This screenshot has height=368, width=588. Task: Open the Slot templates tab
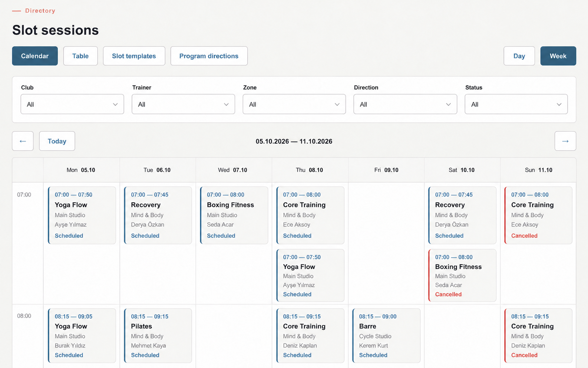[x=134, y=56]
